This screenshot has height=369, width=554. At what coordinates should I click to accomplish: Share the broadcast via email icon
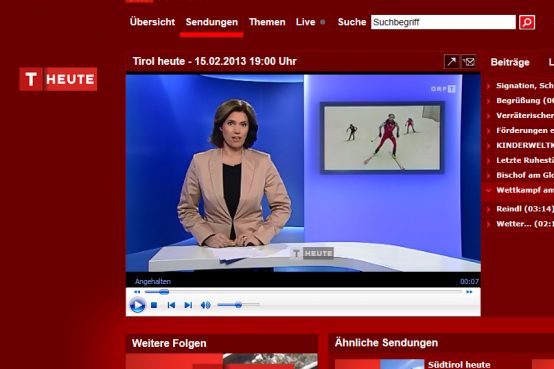click(x=469, y=62)
